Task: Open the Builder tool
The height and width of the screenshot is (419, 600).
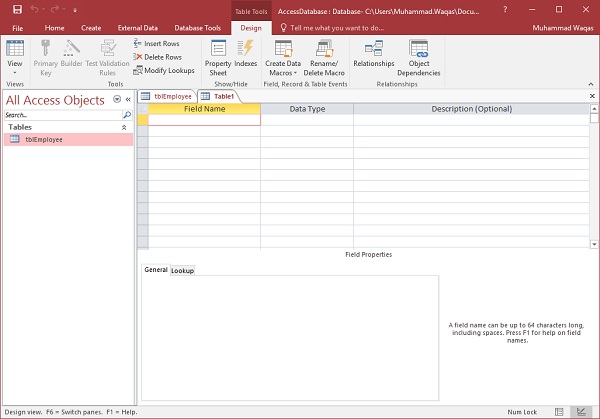Action: 72,55
